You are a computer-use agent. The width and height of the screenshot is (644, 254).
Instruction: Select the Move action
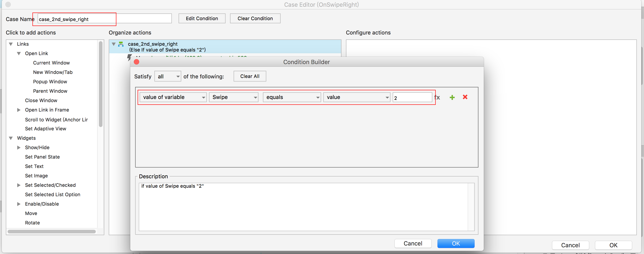pos(31,213)
